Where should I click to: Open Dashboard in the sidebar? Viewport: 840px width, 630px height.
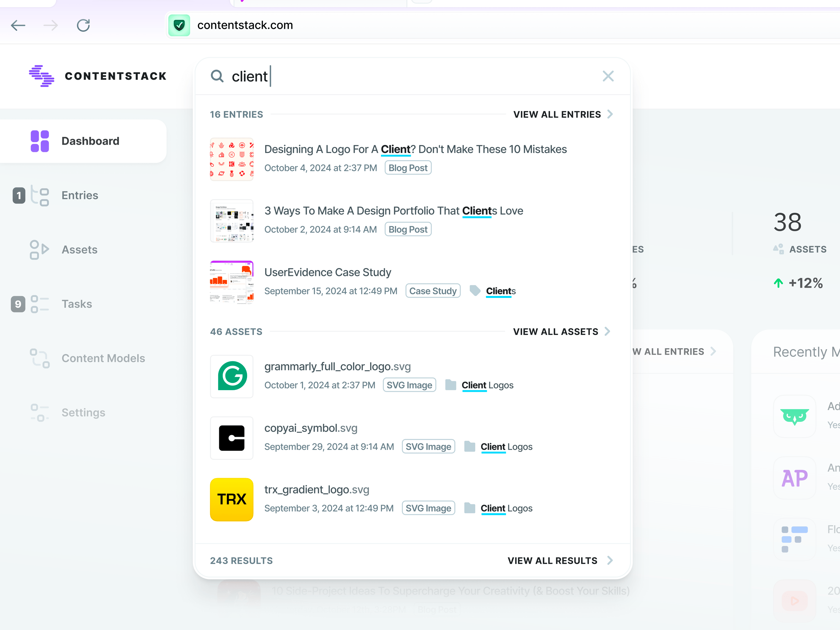(83, 141)
